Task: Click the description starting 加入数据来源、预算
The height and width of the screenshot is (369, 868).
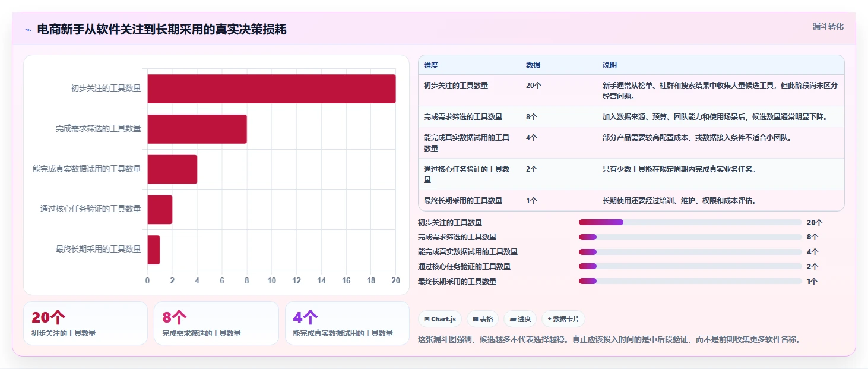Action: 715,117
